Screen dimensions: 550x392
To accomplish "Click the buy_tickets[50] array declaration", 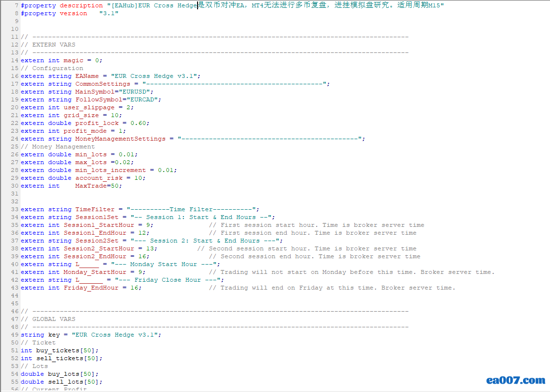I will tap(67, 350).
